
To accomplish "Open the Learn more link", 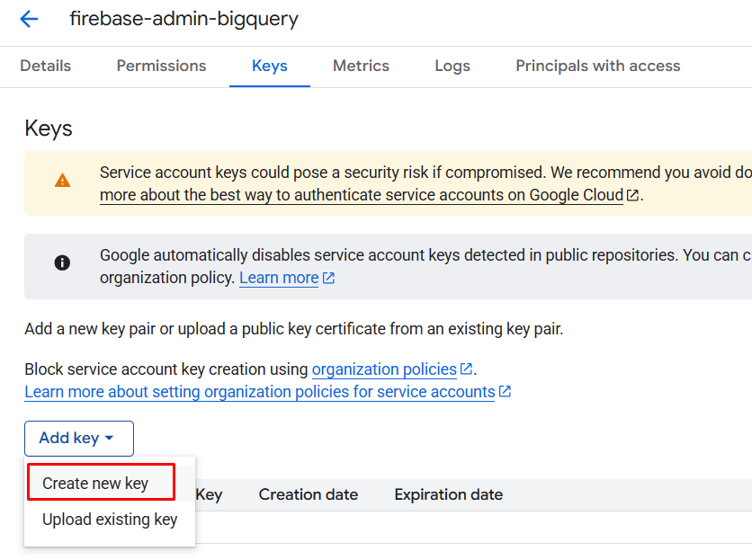I will click(x=279, y=278).
